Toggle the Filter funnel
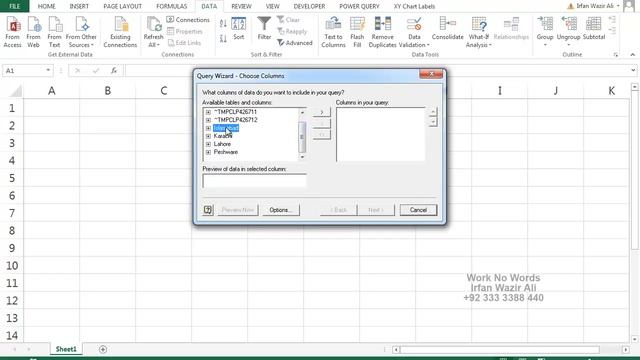 coord(264,29)
